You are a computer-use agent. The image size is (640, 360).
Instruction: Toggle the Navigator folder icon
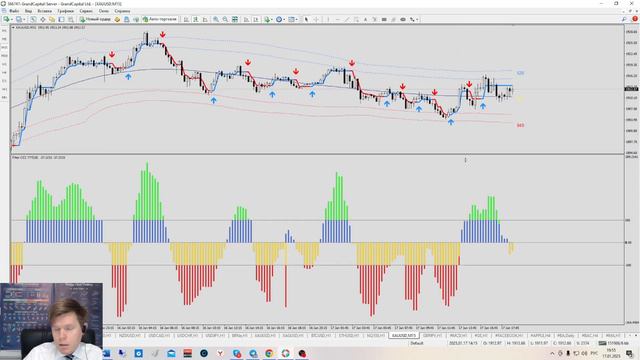point(52,19)
